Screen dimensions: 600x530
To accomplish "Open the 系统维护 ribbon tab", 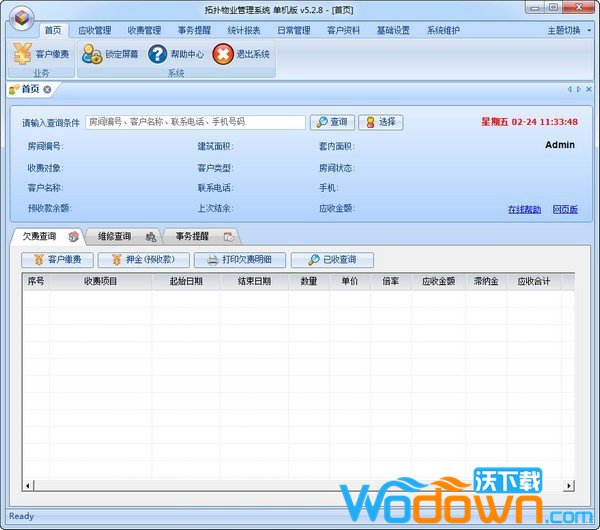I will click(x=443, y=30).
